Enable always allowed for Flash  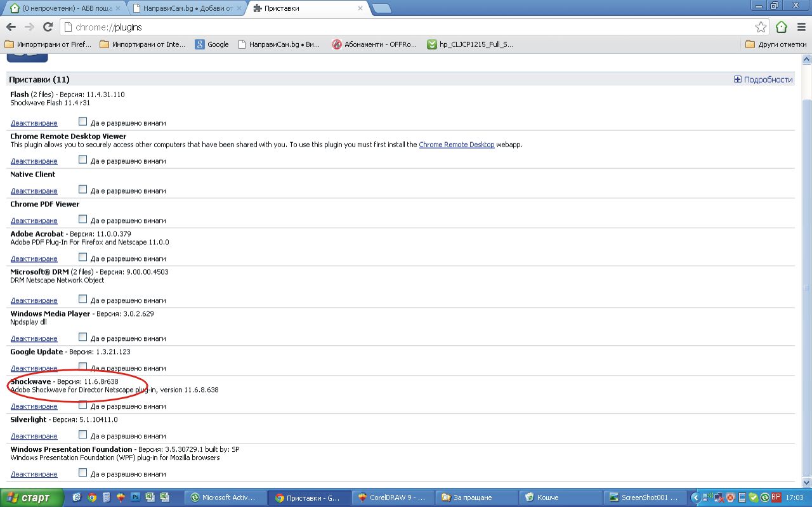(82, 121)
